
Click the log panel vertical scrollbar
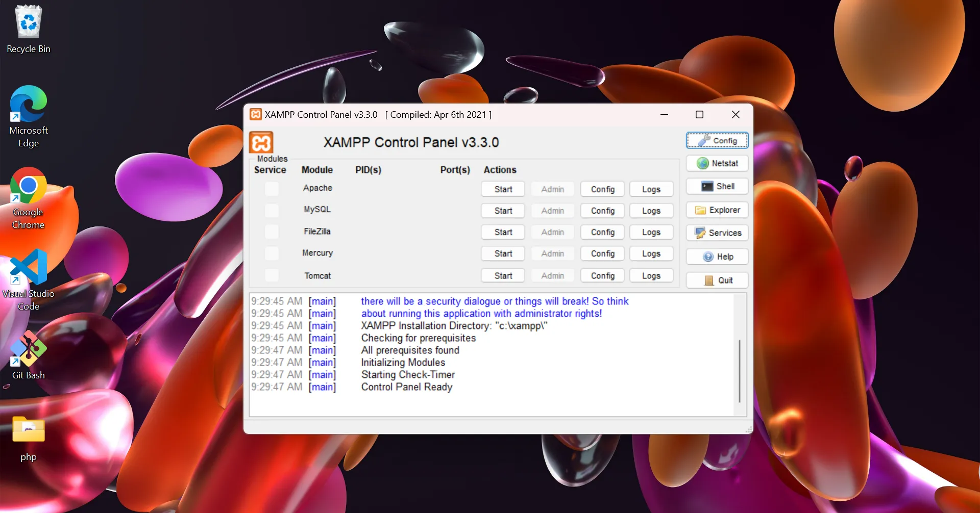click(740, 371)
